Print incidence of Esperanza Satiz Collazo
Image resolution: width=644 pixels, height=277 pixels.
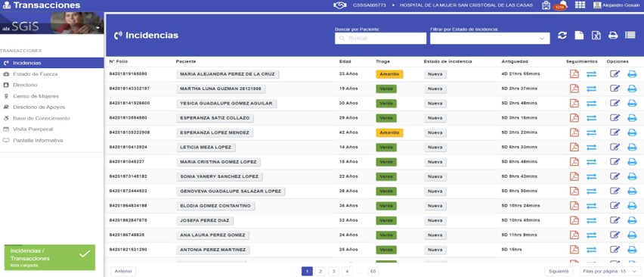(632, 118)
